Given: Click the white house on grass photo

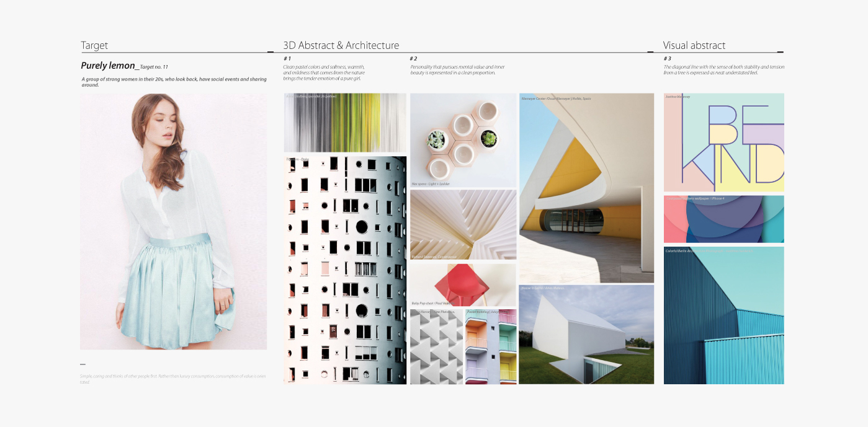Looking at the screenshot, I should (586, 335).
